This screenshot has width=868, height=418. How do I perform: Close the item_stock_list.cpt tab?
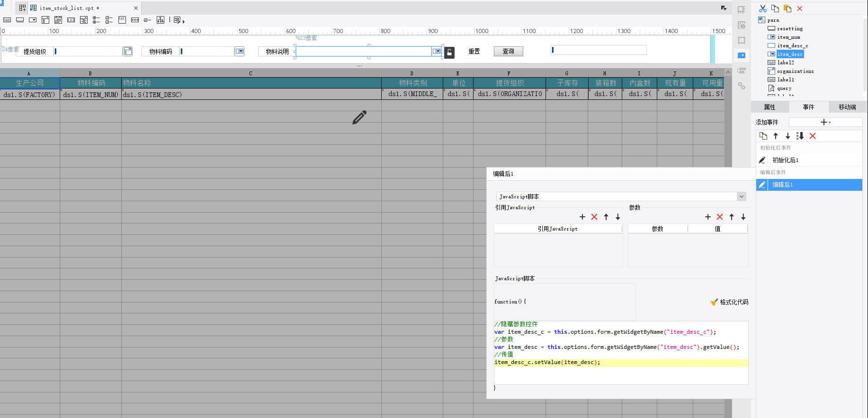(x=136, y=8)
